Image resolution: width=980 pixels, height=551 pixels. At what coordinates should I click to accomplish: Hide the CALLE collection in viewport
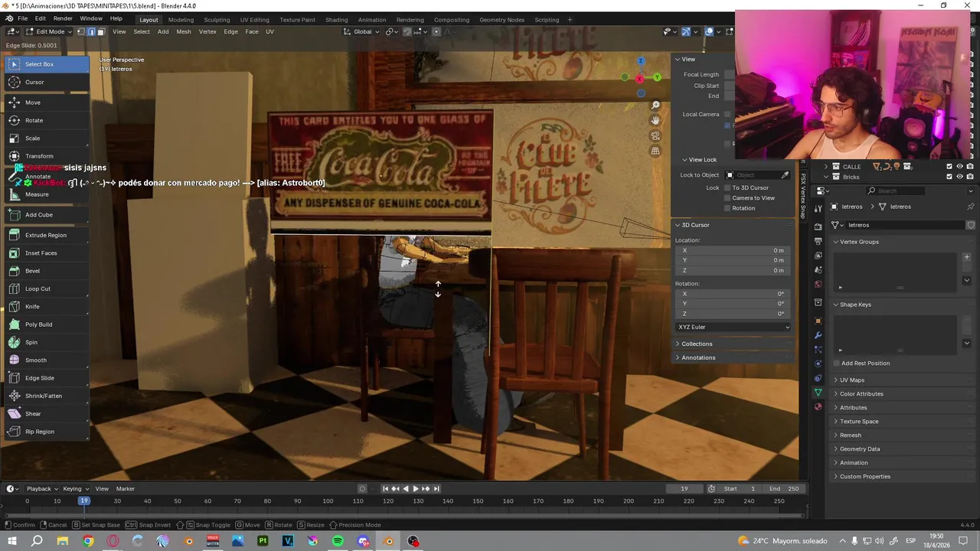[x=959, y=166]
